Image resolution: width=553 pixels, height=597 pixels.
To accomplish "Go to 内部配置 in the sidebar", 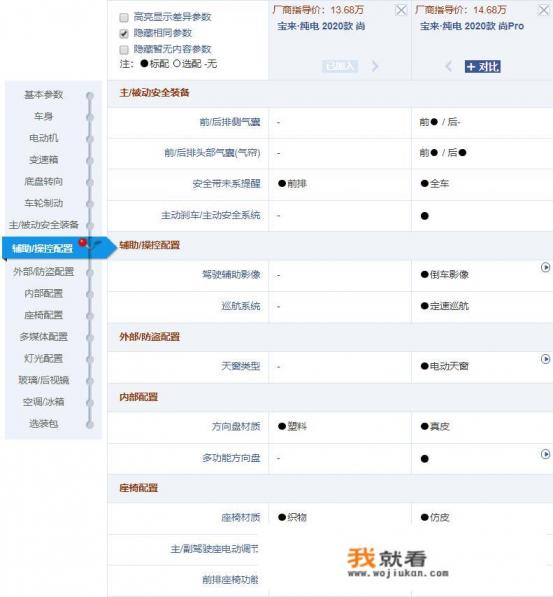I will pos(43,294).
